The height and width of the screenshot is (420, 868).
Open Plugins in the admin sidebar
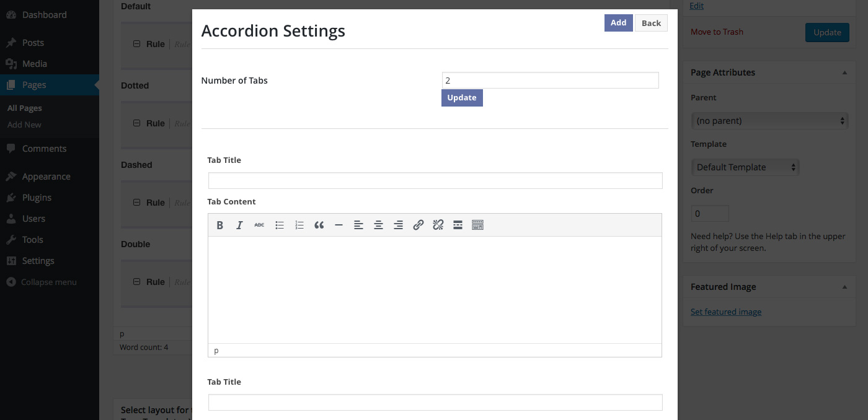(37, 198)
